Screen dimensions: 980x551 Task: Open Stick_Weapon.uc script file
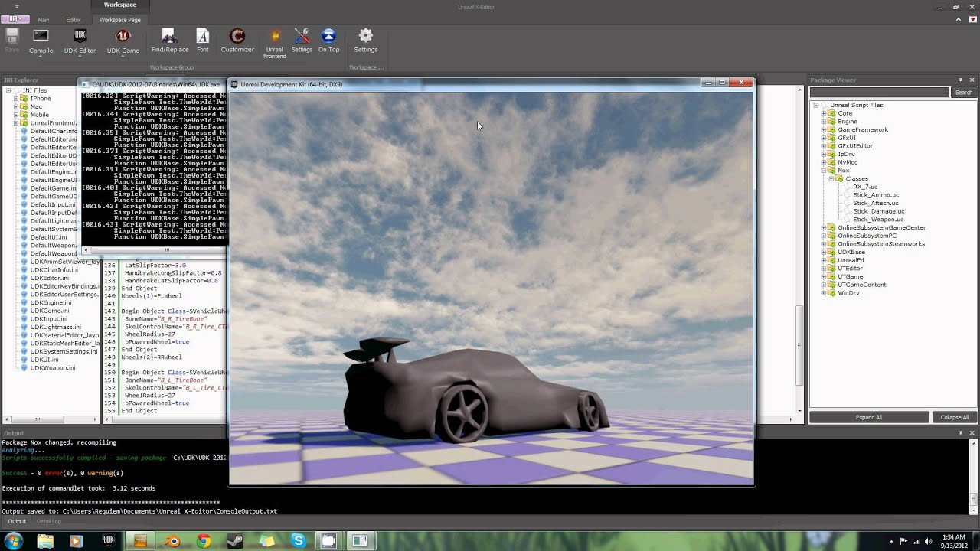(878, 220)
